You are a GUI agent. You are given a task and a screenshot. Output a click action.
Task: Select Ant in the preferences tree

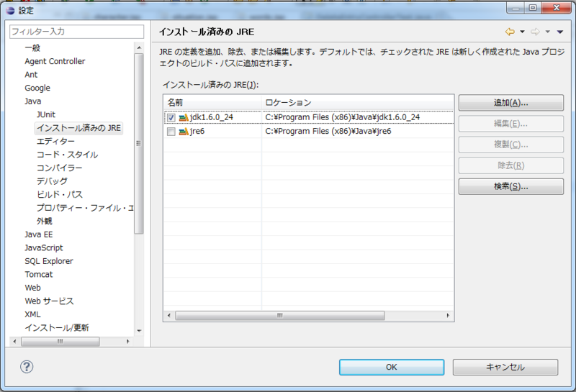coord(31,75)
